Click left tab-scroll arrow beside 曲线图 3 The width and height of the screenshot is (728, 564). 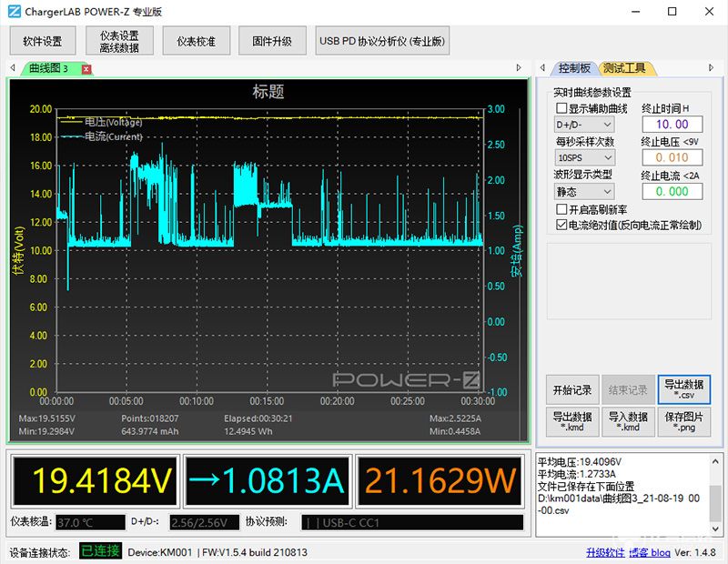13,68
